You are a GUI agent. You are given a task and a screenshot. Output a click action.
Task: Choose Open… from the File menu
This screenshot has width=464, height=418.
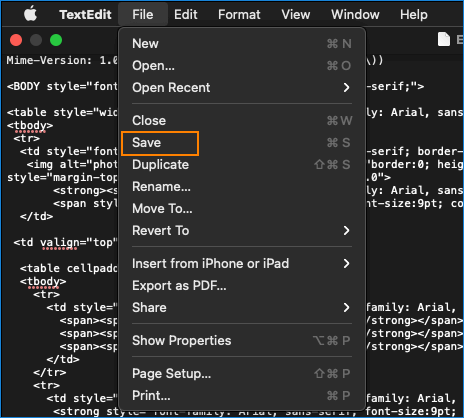click(242, 66)
